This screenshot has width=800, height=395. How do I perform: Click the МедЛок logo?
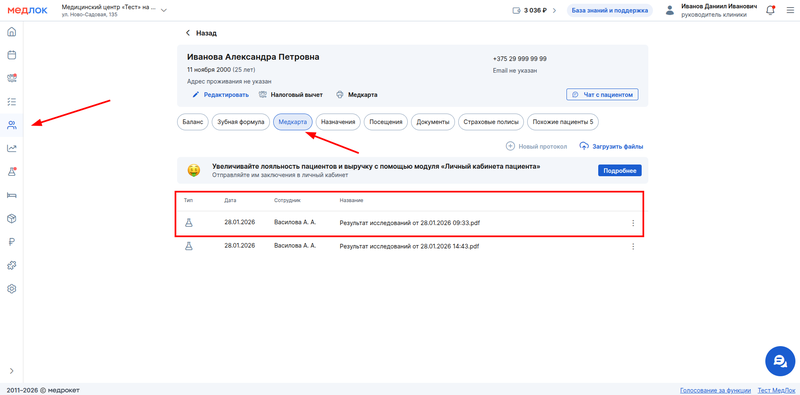tap(28, 10)
